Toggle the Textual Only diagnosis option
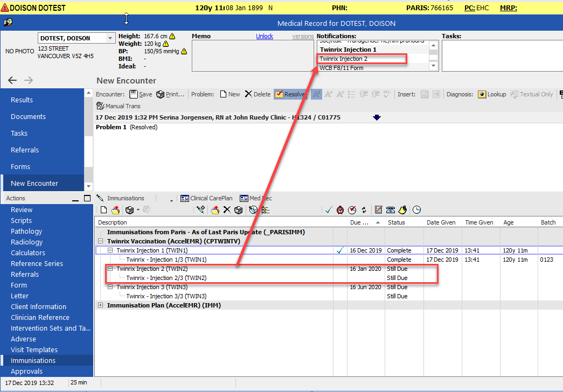This screenshot has height=392, width=563. (532, 94)
